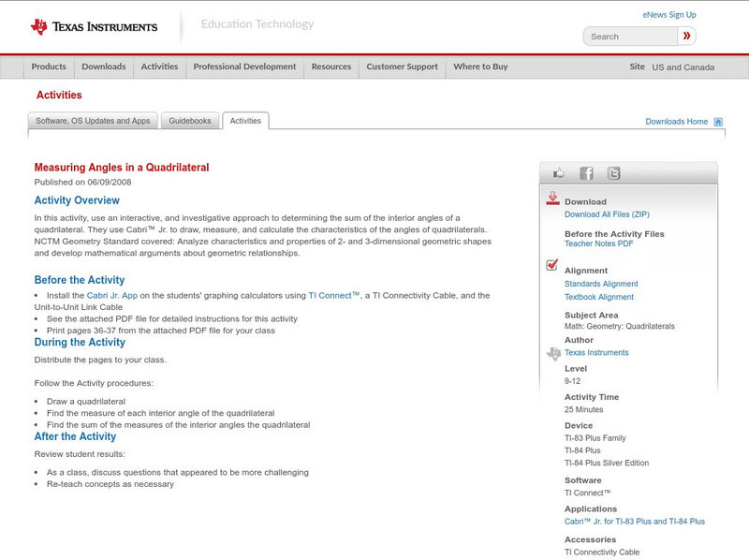Click Education Technology header text
The width and height of the screenshot is (749, 560).
(x=257, y=24)
